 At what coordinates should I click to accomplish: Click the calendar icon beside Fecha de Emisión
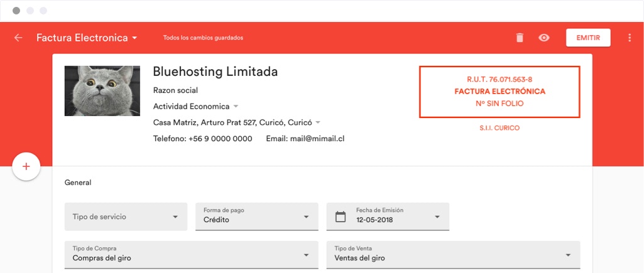[x=341, y=217]
